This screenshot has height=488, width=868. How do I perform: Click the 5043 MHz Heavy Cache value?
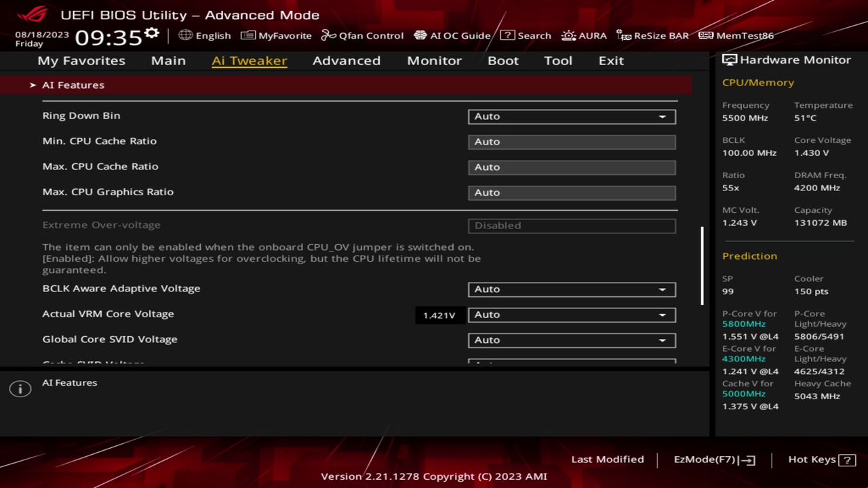click(817, 396)
